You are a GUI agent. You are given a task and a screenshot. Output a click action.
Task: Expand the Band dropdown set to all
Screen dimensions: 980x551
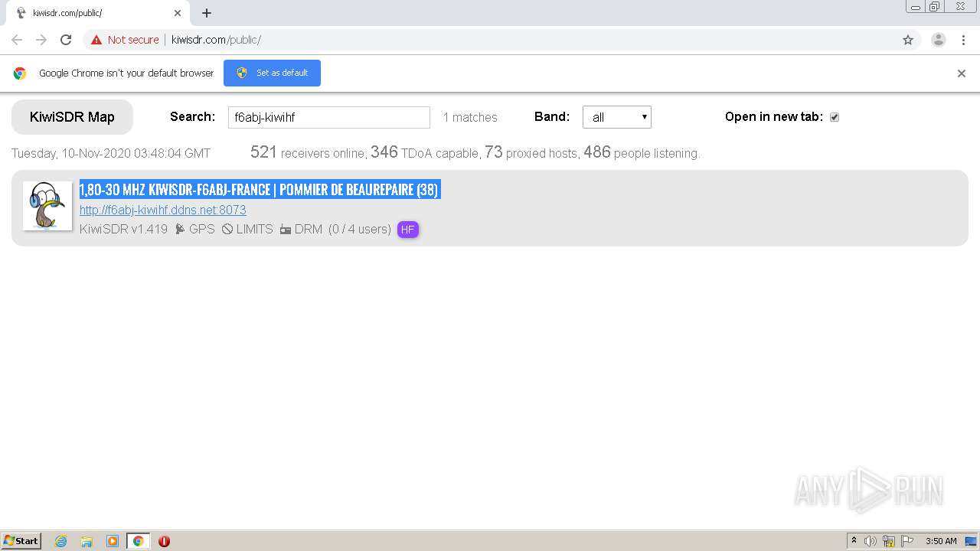click(x=616, y=117)
